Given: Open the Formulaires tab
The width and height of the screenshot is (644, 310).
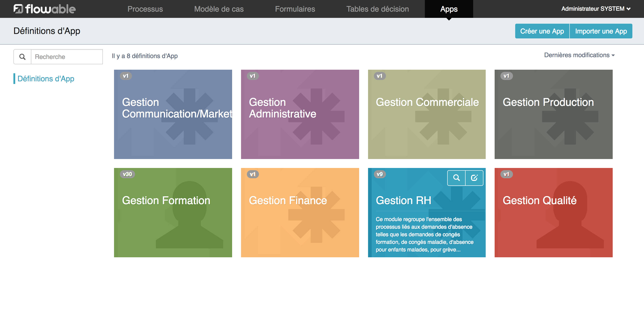Looking at the screenshot, I should click(x=295, y=9).
